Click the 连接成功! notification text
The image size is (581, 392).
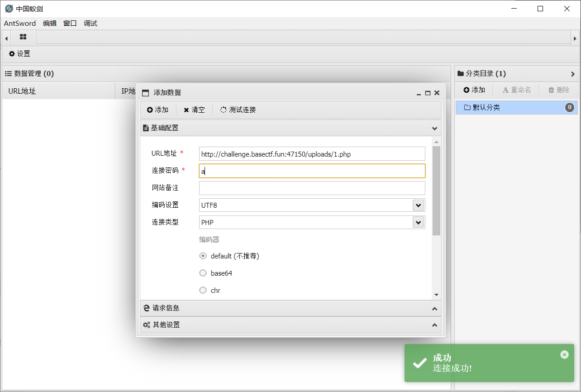452,368
